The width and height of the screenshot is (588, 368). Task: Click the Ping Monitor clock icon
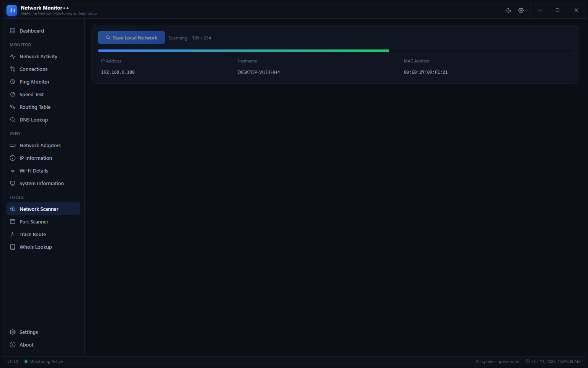click(x=13, y=82)
